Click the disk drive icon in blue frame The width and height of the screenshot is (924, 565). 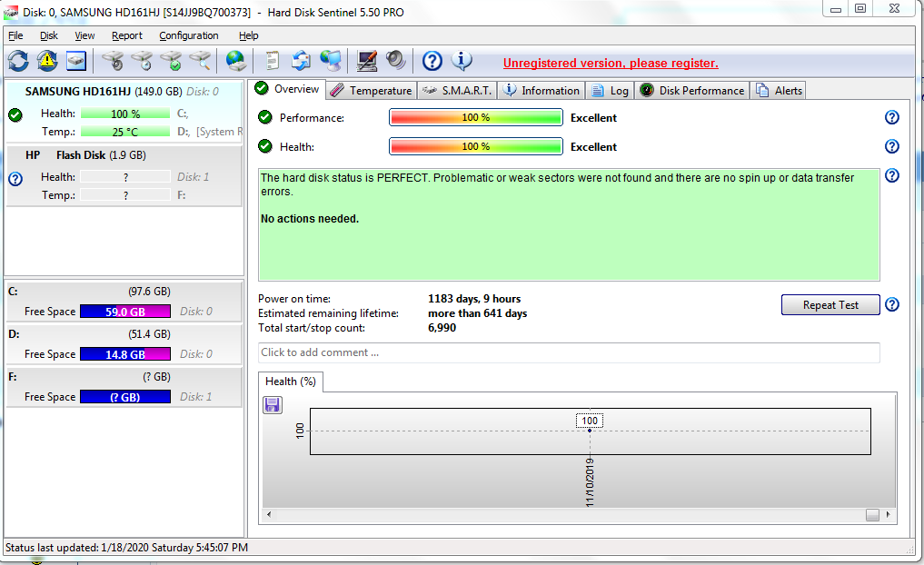click(76, 61)
